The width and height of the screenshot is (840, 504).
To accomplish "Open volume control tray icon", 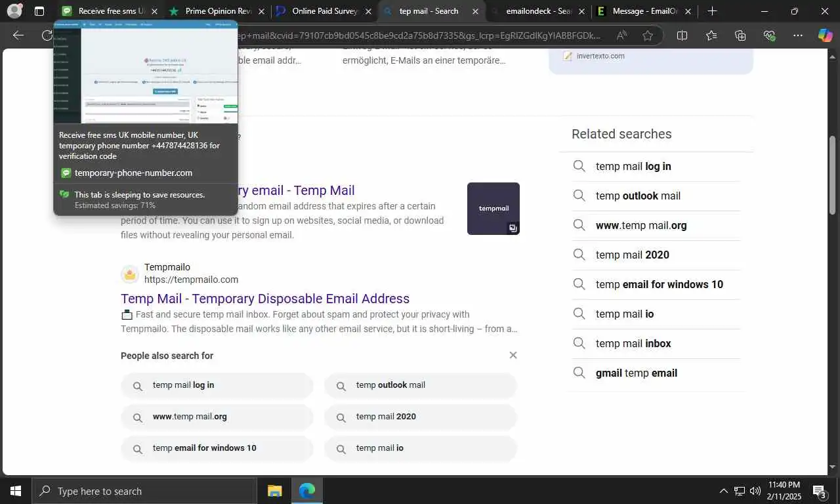I will point(755,491).
